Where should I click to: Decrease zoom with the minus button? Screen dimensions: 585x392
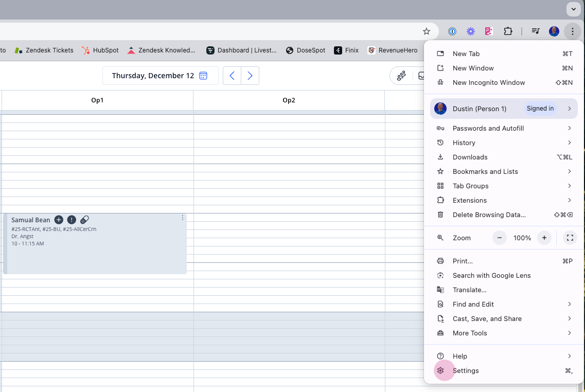coord(500,238)
